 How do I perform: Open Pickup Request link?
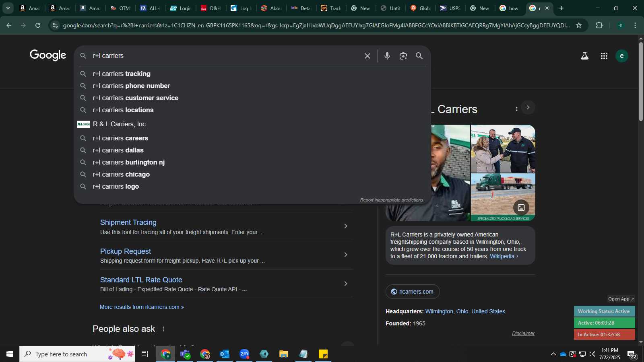coord(126,251)
